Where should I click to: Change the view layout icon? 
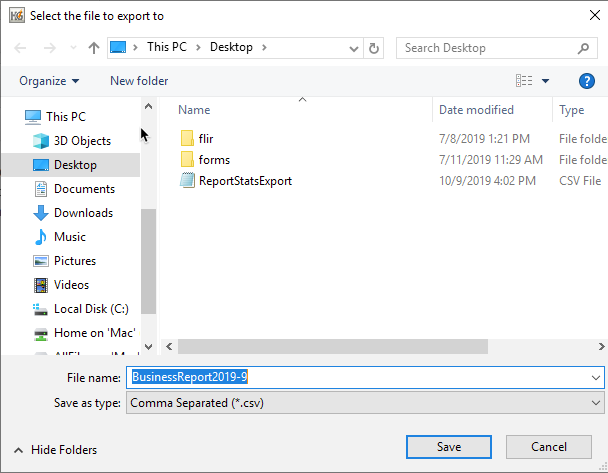[524, 81]
